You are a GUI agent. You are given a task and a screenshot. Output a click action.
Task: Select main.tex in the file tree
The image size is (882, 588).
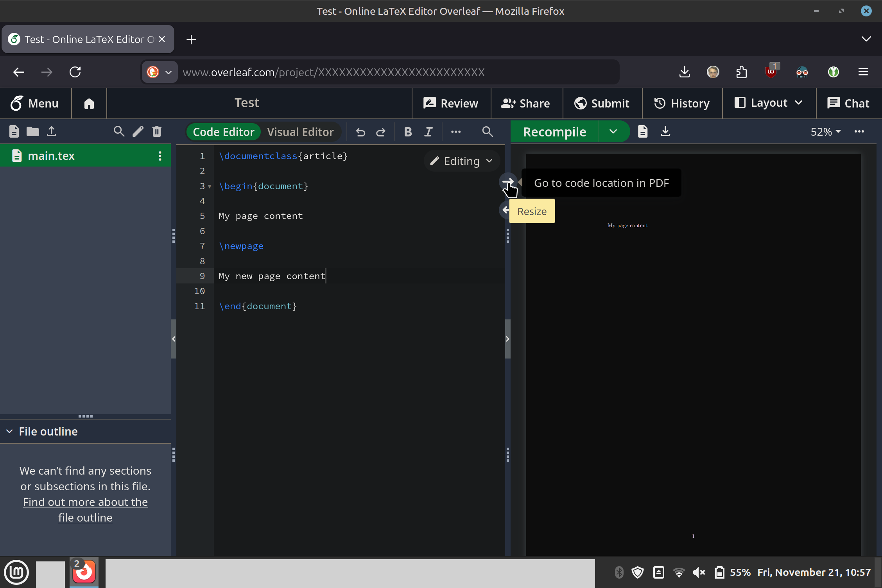(51, 156)
